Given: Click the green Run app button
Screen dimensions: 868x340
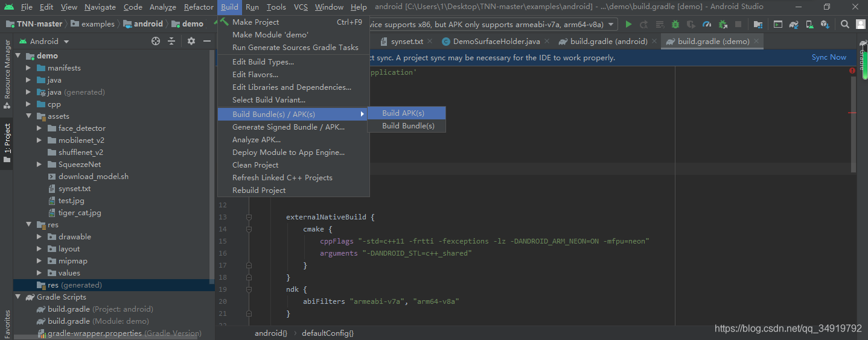Looking at the screenshot, I should pos(628,24).
